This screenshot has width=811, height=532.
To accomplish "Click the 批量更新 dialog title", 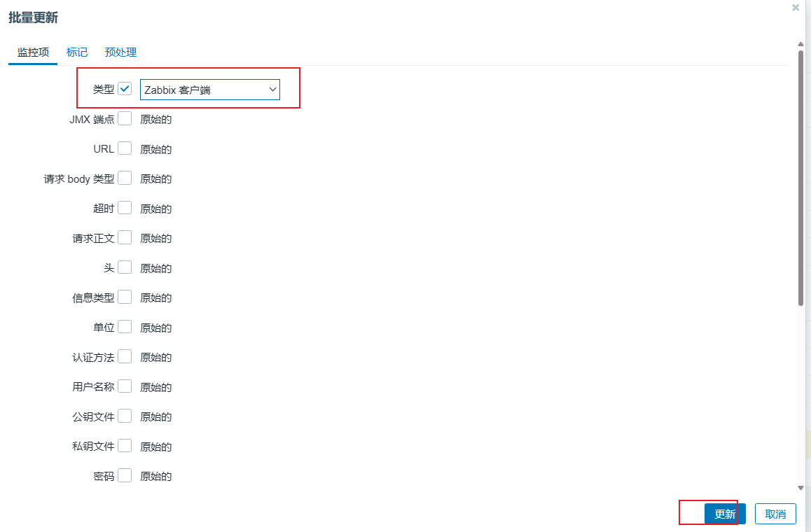I will pyautogui.click(x=33, y=17).
